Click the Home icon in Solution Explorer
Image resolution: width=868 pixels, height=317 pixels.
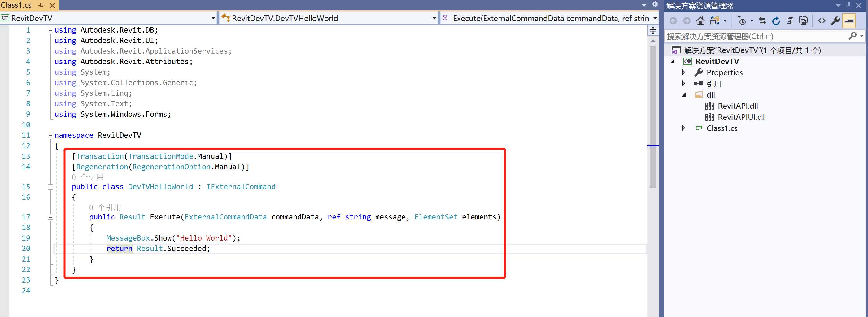(700, 21)
